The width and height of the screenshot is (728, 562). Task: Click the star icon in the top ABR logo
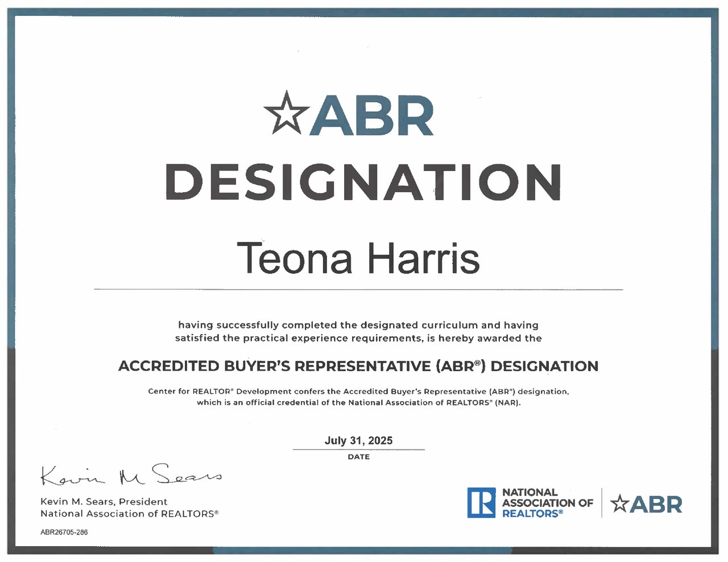tap(287, 113)
